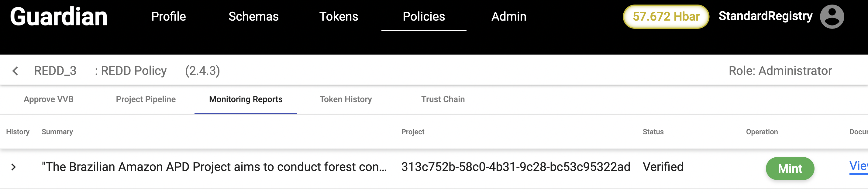Open the Token History tab
Screen dimensions: 868x194
point(346,99)
